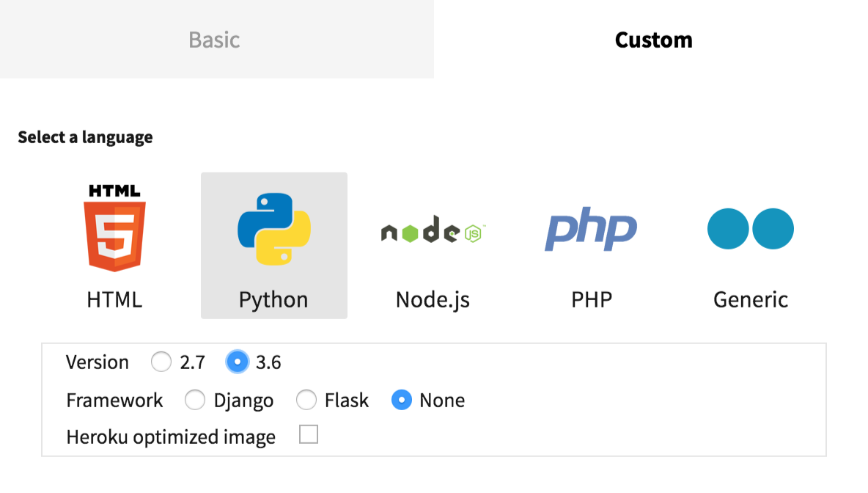Click the Select a language heading
The image size is (868, 493).
(85, 136)
